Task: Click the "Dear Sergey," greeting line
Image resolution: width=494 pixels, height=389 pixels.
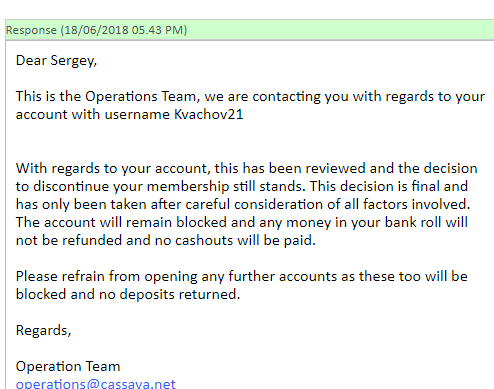Action: point(56,61)
